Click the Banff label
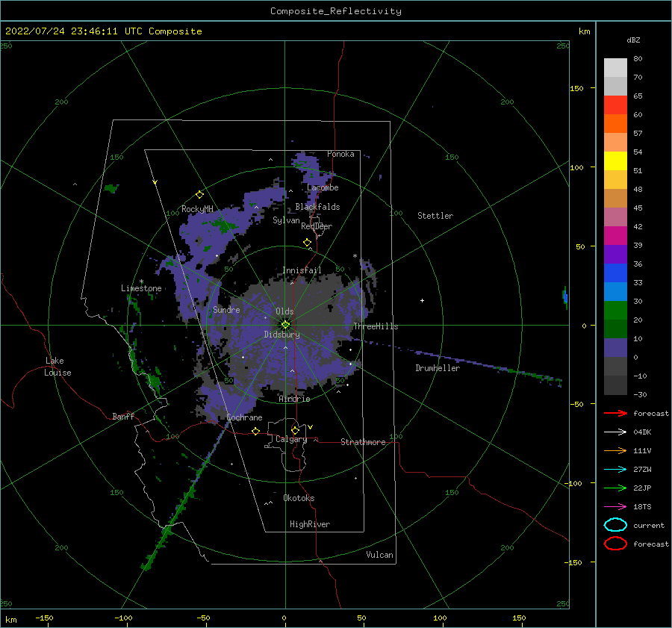Screen dimensions: 672x628 coord(123,416)
